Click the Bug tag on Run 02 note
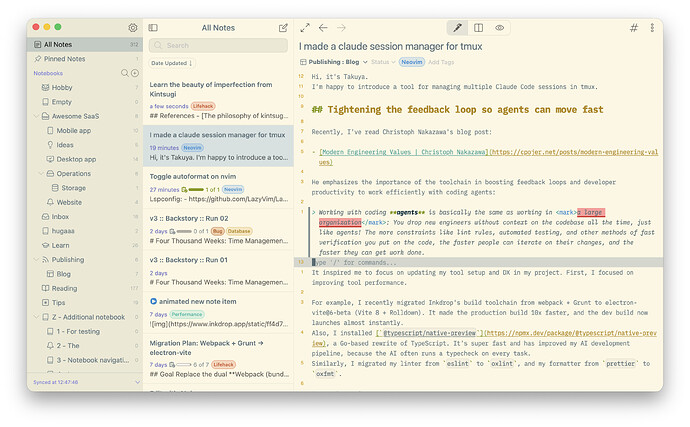Screen dimensions: 690x427 (x=217, y=231)
